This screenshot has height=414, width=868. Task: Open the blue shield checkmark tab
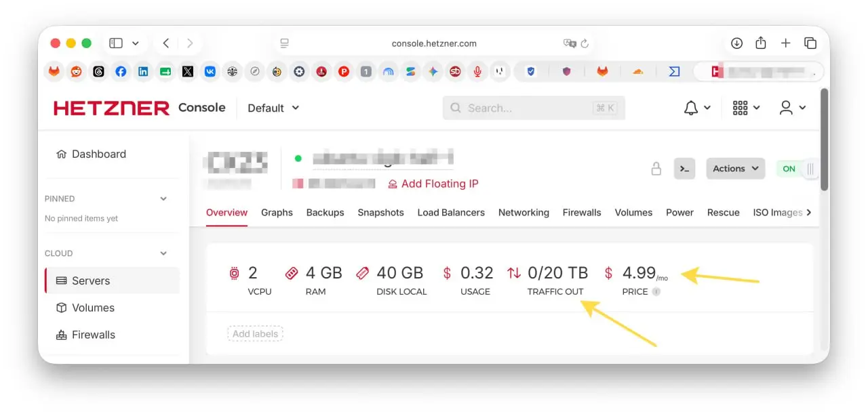[531, 71]
